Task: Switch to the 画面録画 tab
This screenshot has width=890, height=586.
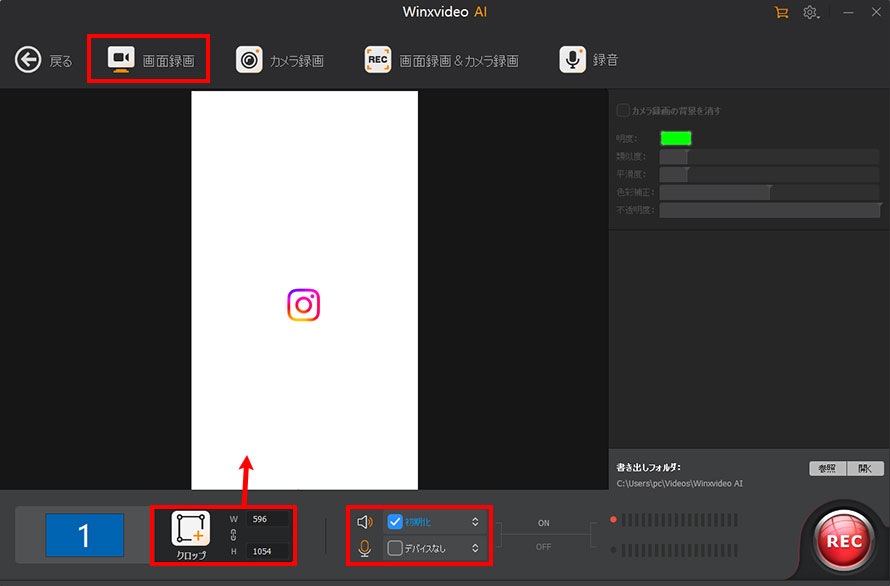Action: pyautogui.click(x=150, y=59)
